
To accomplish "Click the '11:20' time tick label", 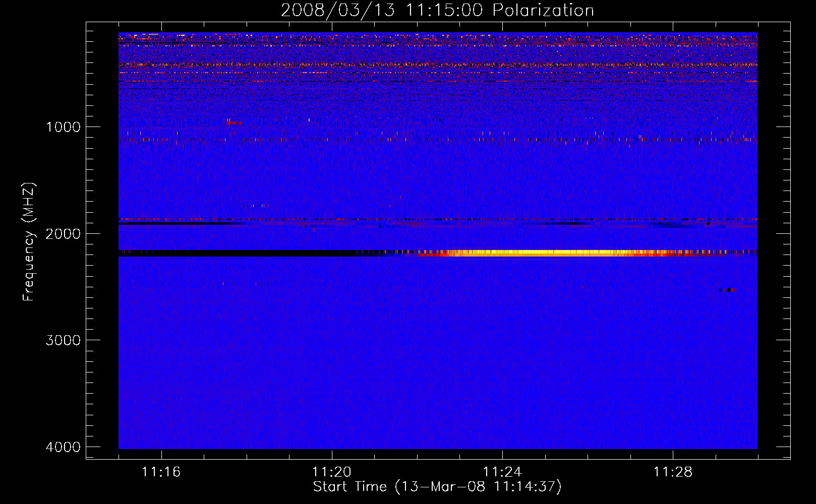I will coord(331,472).
